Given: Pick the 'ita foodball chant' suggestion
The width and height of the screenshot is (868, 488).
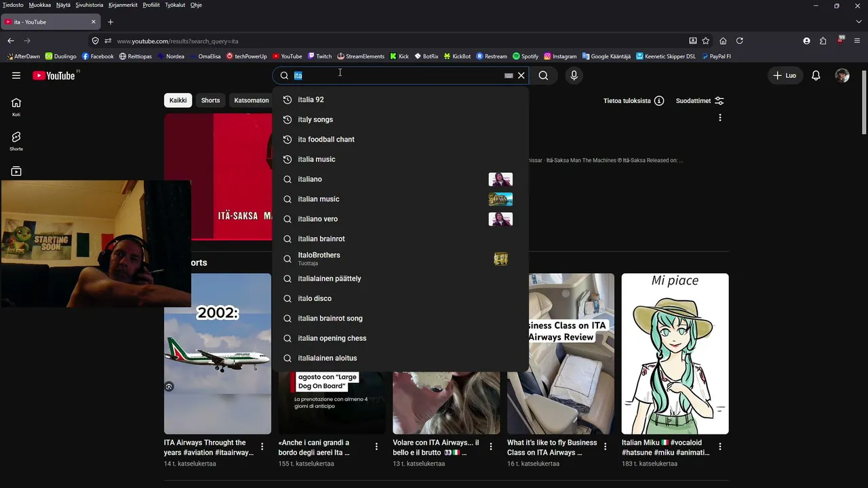Looking at the screenshot, I should [400, 140].
